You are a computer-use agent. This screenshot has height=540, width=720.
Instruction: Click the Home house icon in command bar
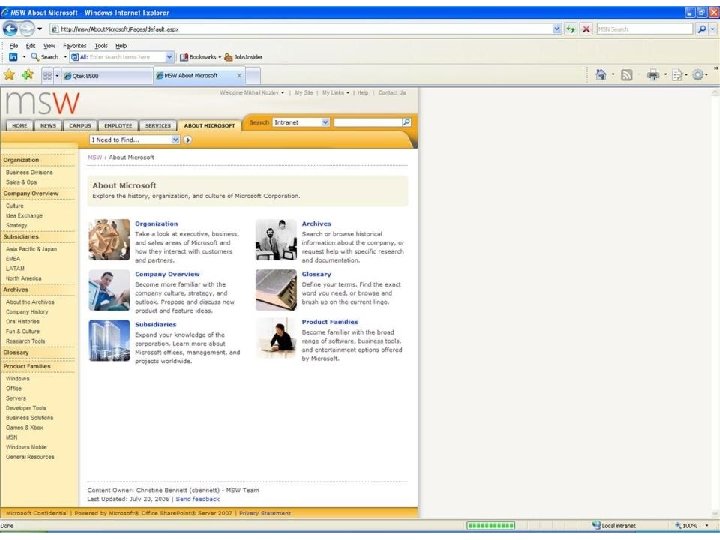[x=601, y=74]
